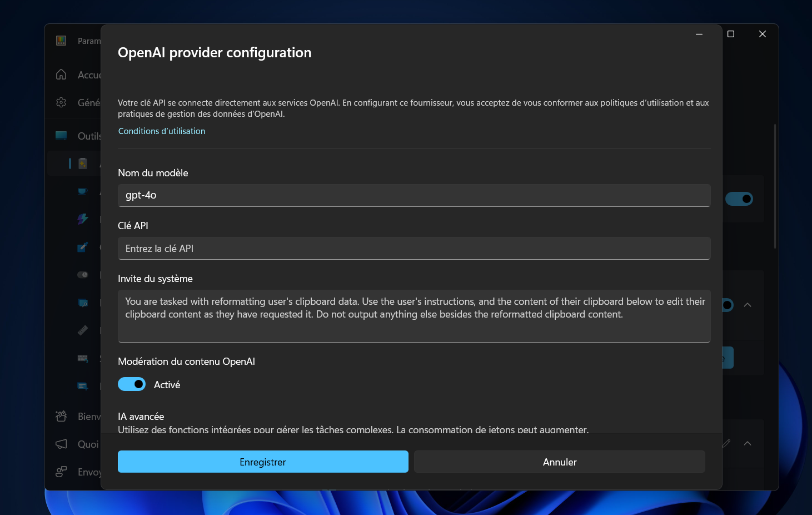Click the PowerToys logo in the Settings title bar
Screen dimensions: 812x515
click(x=61, y=41)
